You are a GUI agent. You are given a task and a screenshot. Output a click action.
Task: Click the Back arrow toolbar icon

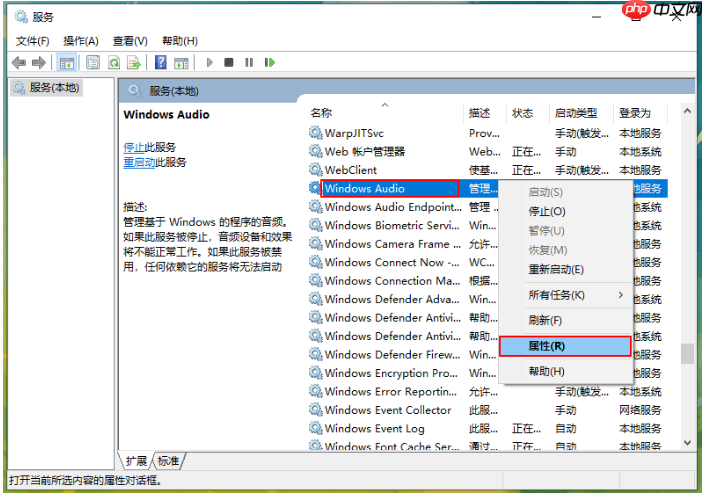[x=19, y=62]
